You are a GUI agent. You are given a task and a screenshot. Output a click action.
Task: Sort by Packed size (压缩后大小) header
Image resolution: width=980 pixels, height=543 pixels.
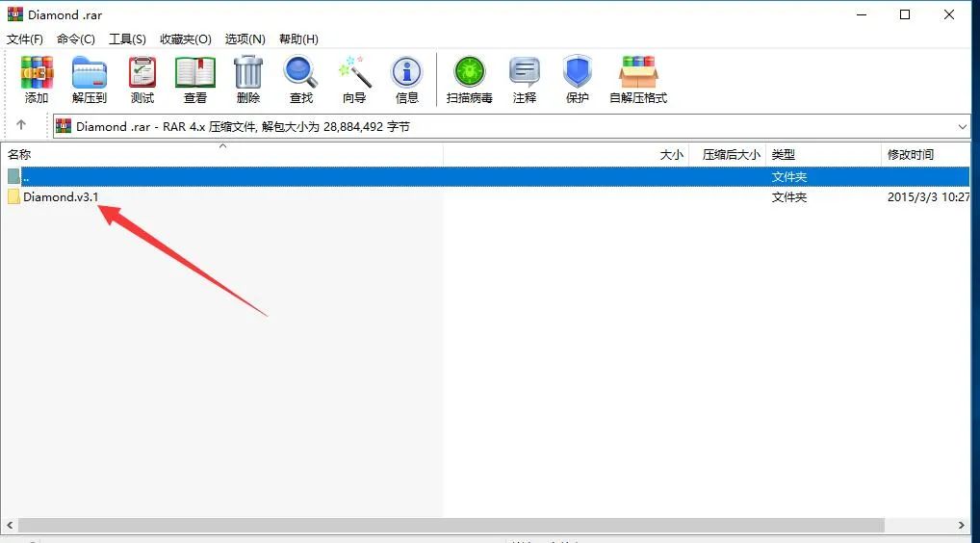click(x=728, y=154)
